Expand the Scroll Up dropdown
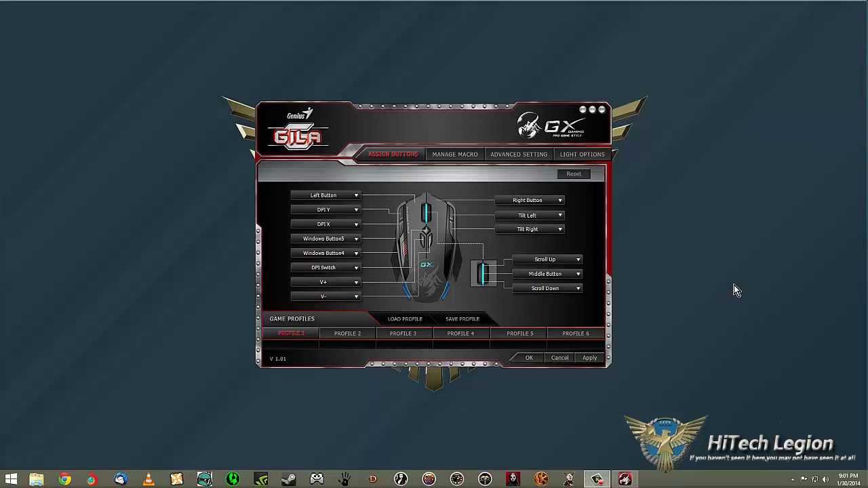 tap(547, 260)
